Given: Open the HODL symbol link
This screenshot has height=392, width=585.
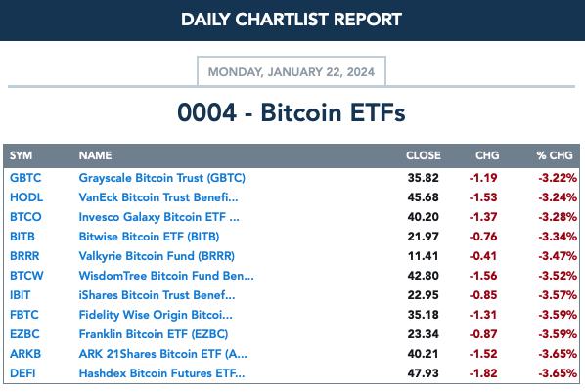Looking at the screenshot, I should click(x=26, y=197).
